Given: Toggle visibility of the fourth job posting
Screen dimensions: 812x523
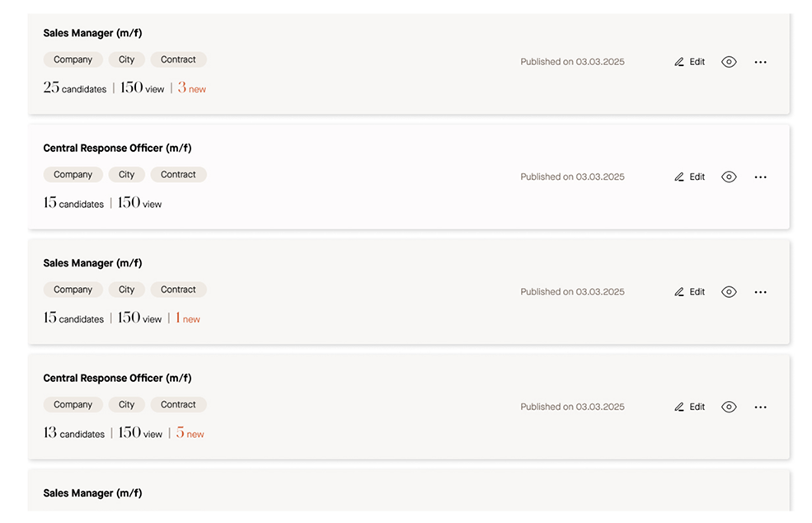Looking at the screenshot, I should 729,406.
